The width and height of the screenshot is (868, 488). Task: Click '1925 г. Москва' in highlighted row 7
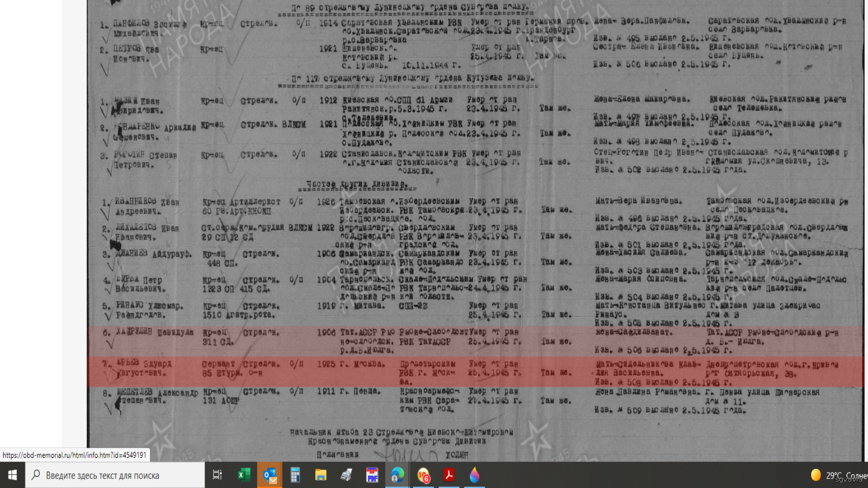pyautogui.click(x=351, y=364)
